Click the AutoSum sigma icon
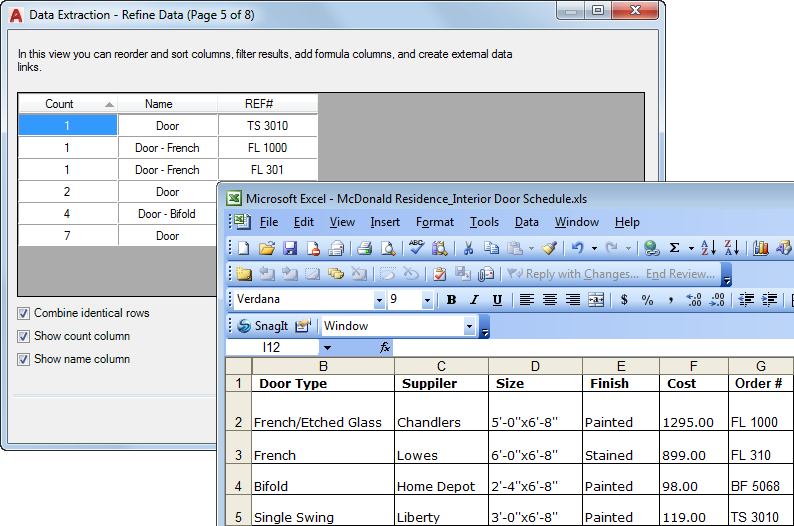This screenshot has width=794, height=526. 674,248
